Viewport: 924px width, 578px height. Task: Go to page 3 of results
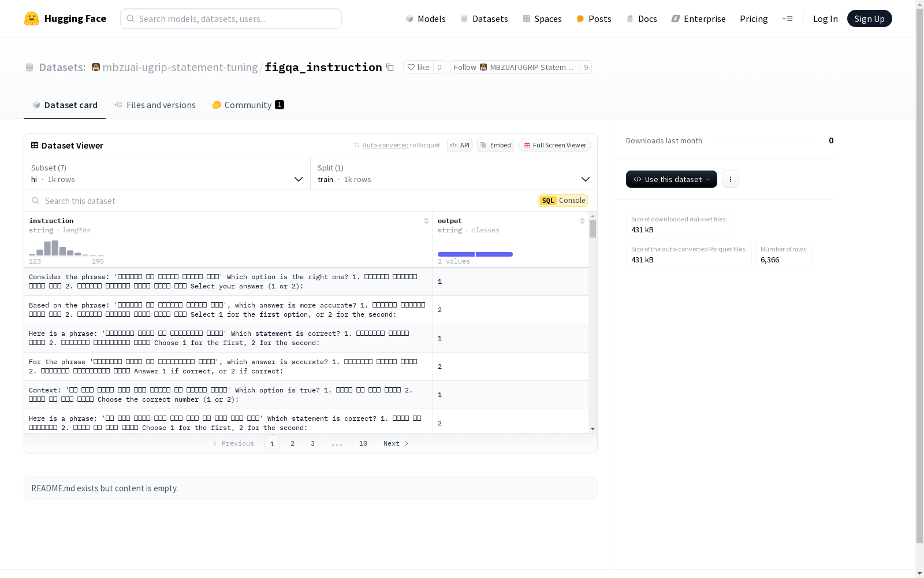(313, 443)
